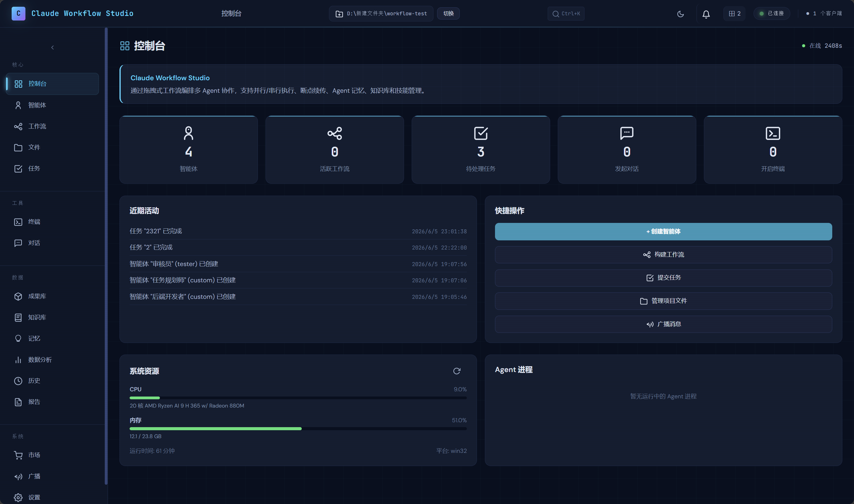This screenshot has width=854, height=504.
Task: Open 数据分析 in the sidebar
Action: click(x=52, y=360)
